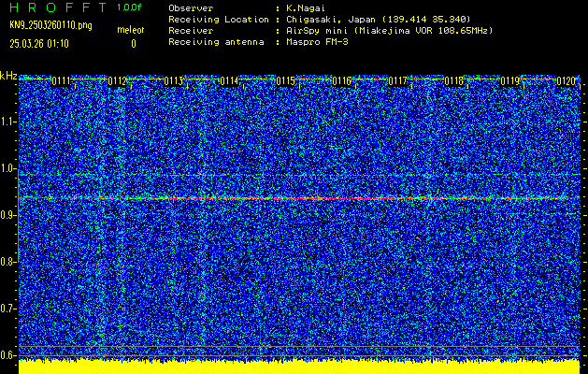Click time marker 0119
The image size is (588, 374).
[x=509, y=81]
